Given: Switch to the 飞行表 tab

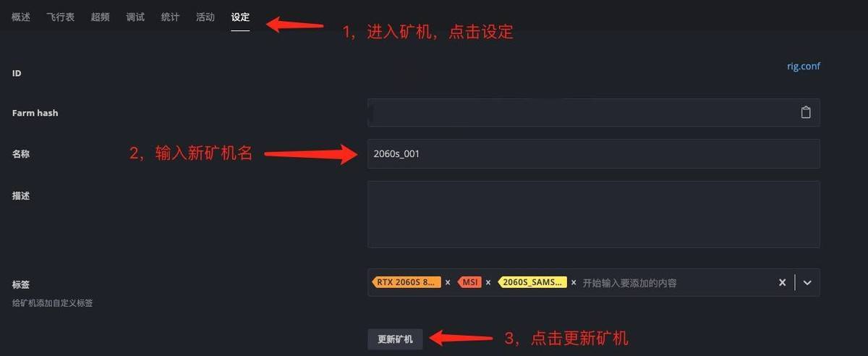Looking at the screenshot, I should [x=61, y=17].
